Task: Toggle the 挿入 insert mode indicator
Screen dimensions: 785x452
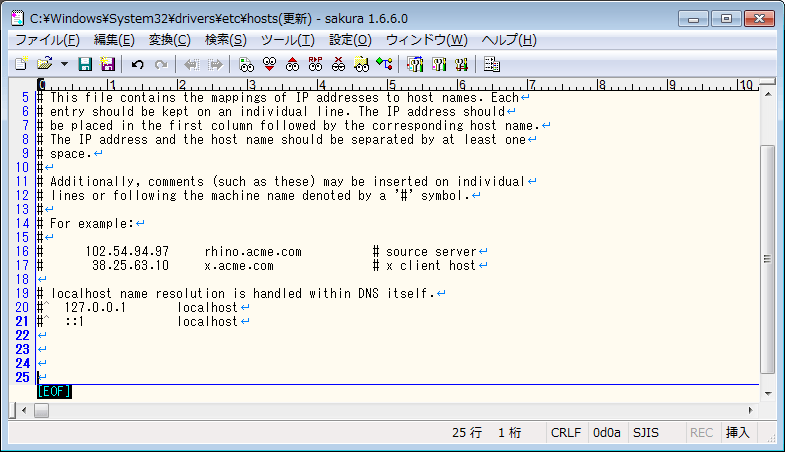Action: pyautogui.click(x=737, y=432)
